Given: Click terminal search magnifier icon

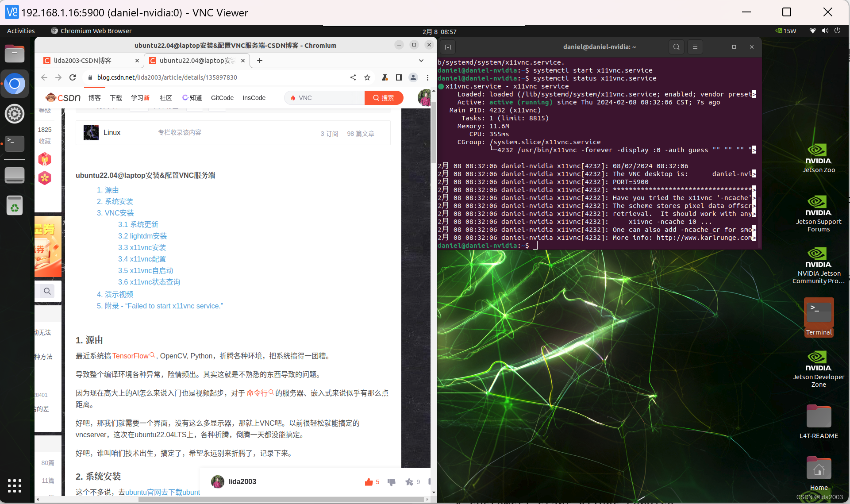Looking at the screenshot, I should pos(676,47).
